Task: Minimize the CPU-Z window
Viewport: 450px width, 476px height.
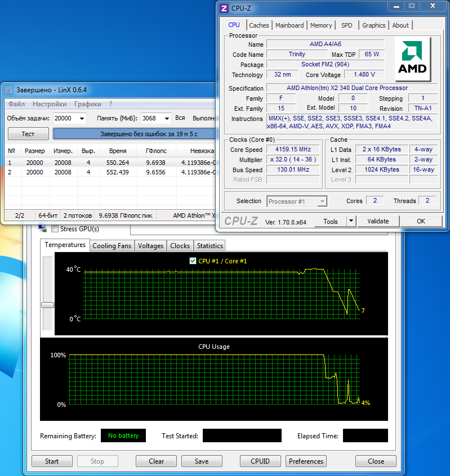Action: 396,6
